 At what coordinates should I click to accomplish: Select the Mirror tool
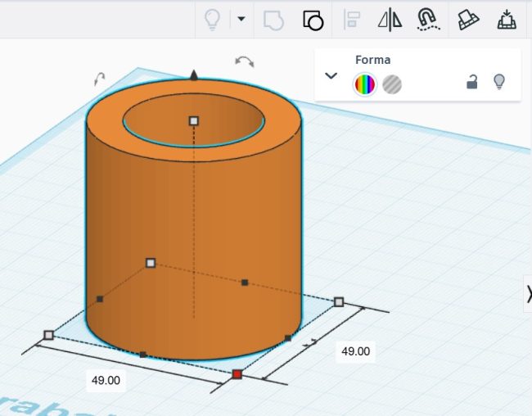point(390,20)
